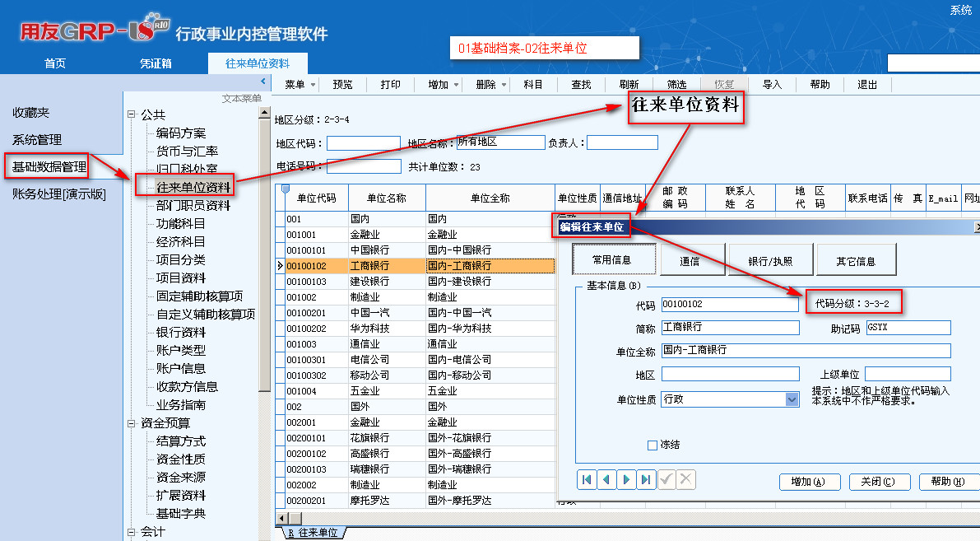Click 打印 in the toolbar

coord(390,85)
